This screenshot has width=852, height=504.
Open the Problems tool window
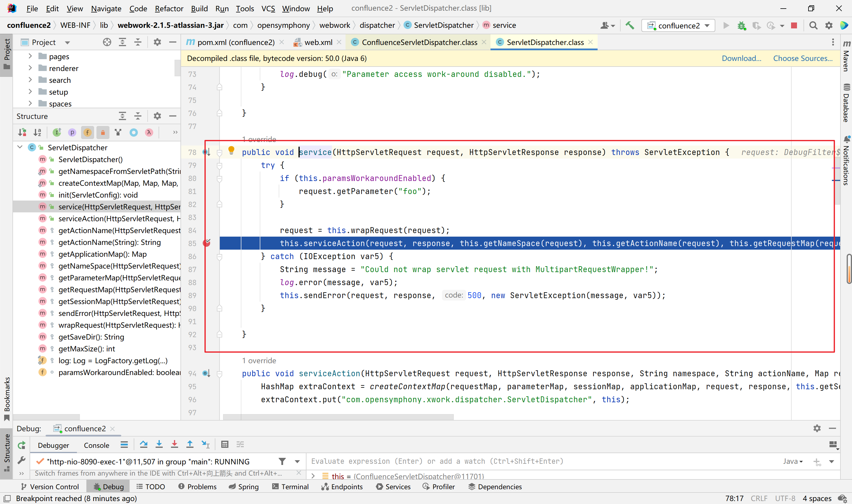197,487
